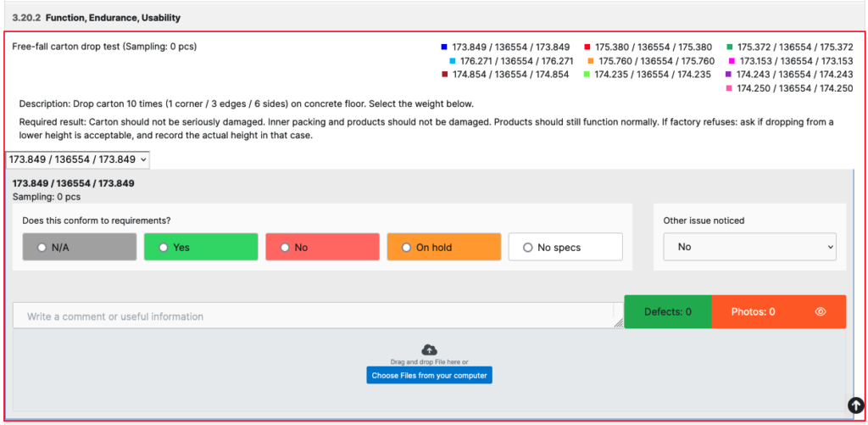The height and width of the screenshot is (425, 868).
Task: Click the blue swatch for 173.849
Action: tap(444, 48)
